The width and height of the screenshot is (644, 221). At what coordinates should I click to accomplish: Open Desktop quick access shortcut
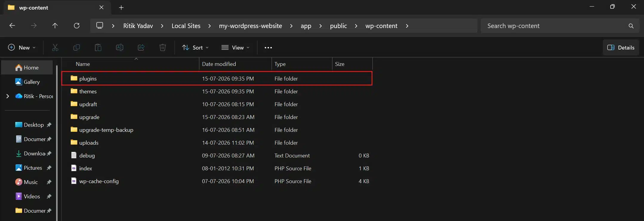click(x=29, y=125)
